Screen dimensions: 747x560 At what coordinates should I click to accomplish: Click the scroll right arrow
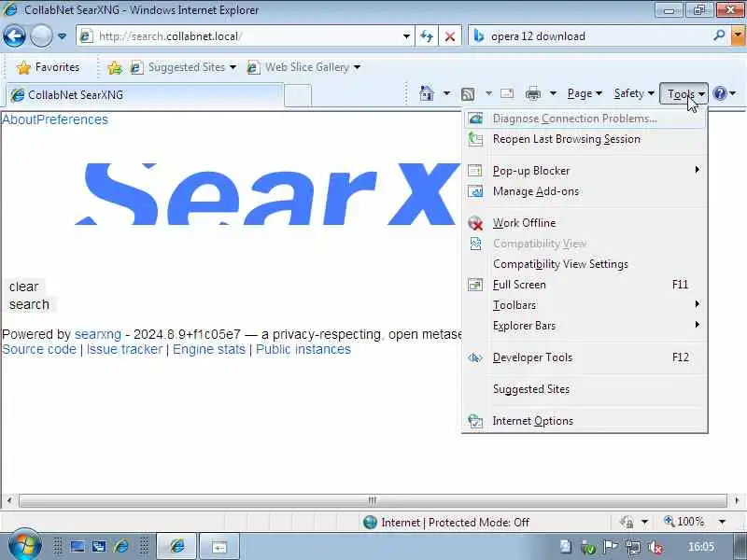click(737, 500)
